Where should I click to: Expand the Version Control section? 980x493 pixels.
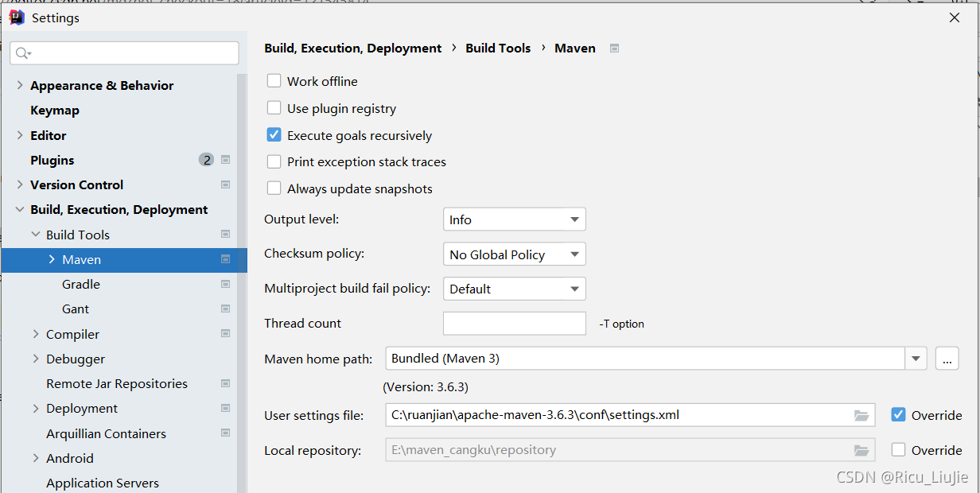20,184
